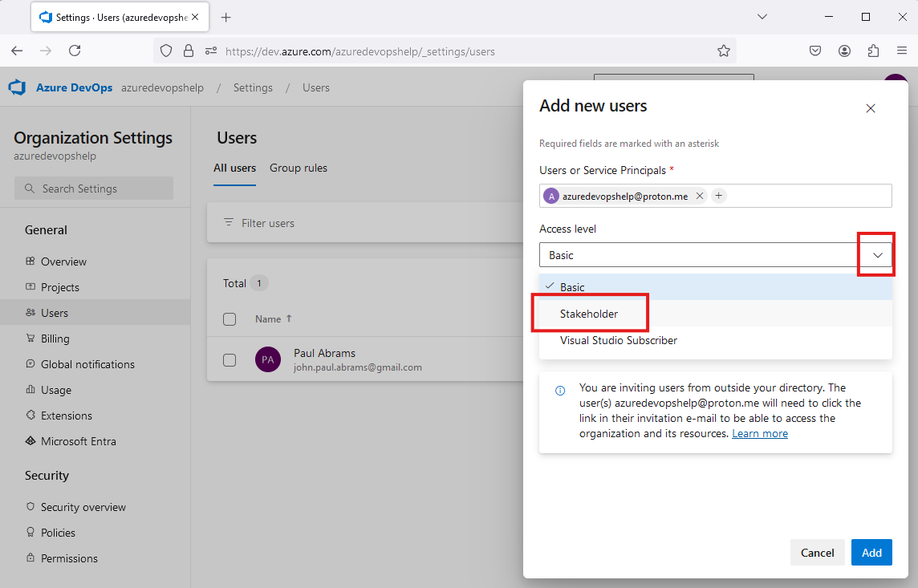Click the Users breadcrumb link
Viewport: 918px width, 588px height.
(x=316, y=87)
